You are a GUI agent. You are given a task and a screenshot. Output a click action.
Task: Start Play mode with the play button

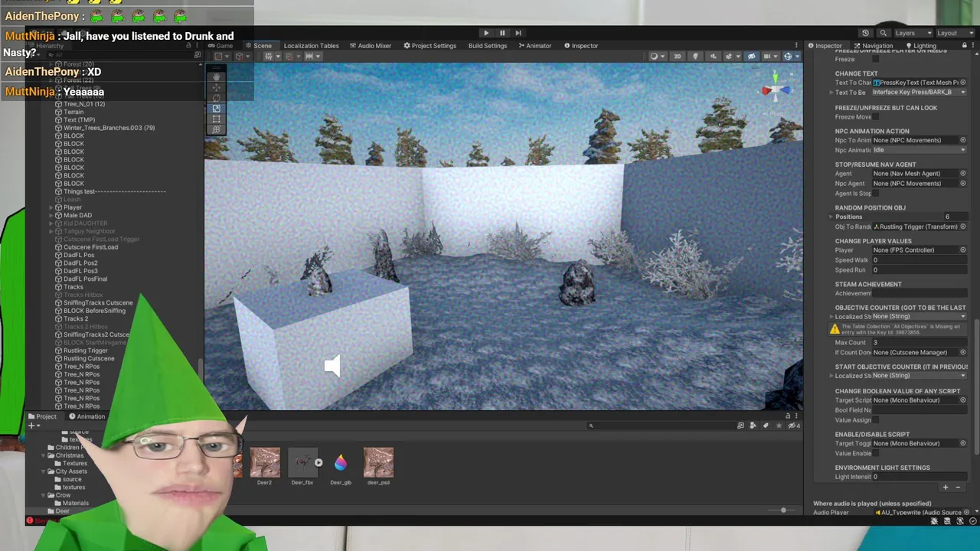(x=486, y=33)
